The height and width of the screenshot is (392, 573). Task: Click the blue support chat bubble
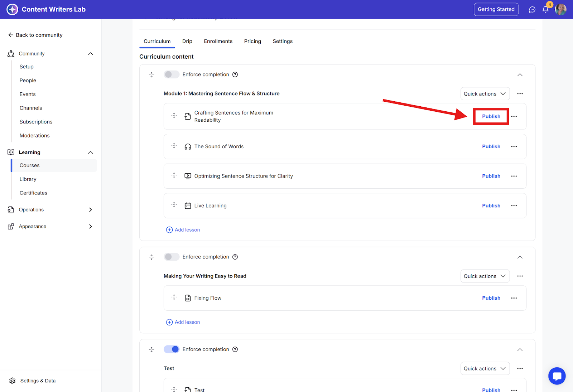tap(557, 376)
